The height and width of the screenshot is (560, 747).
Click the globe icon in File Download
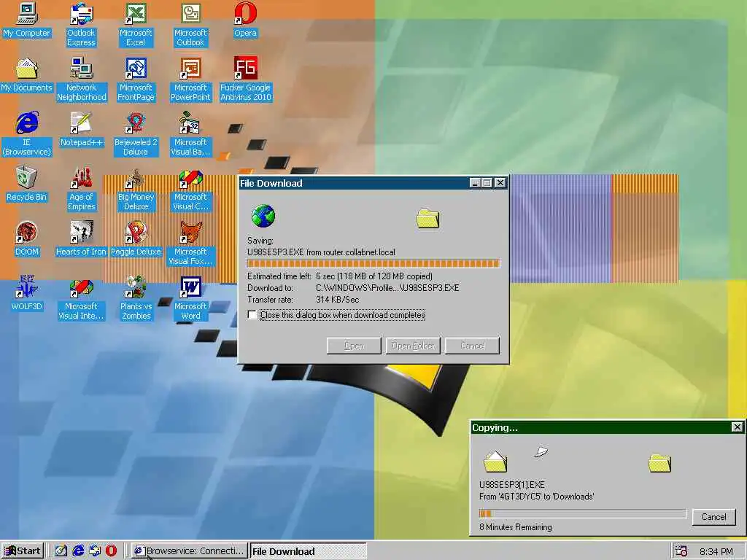(x=263, y=216)
